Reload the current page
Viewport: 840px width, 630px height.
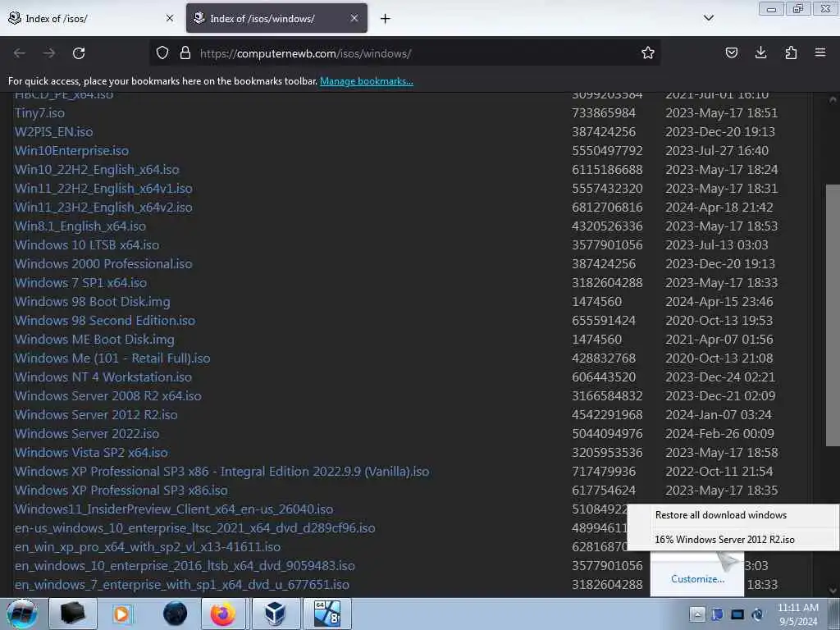[x=79, y=53]
